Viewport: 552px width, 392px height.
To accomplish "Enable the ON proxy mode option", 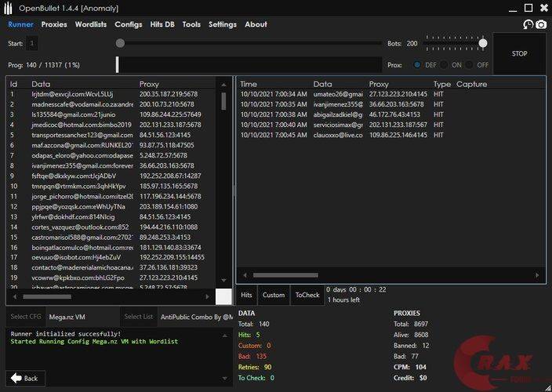I will (x=445, y=65).
